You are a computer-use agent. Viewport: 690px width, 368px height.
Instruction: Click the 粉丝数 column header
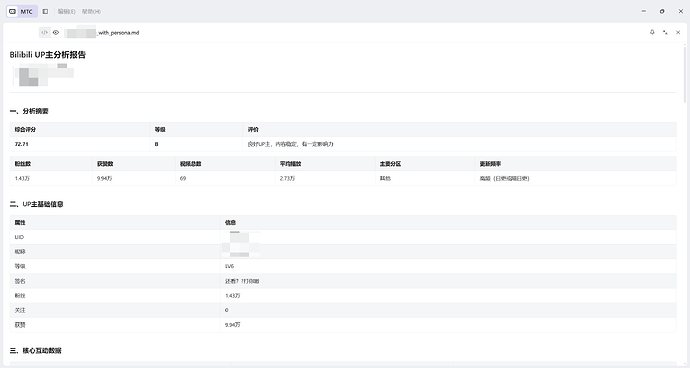(23, 164)
